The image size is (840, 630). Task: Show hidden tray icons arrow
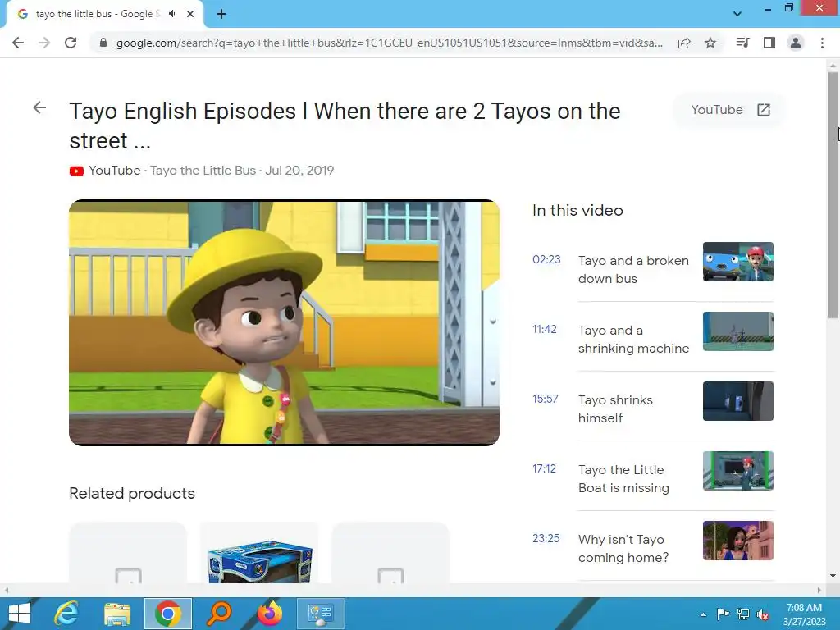coord(703,614)
